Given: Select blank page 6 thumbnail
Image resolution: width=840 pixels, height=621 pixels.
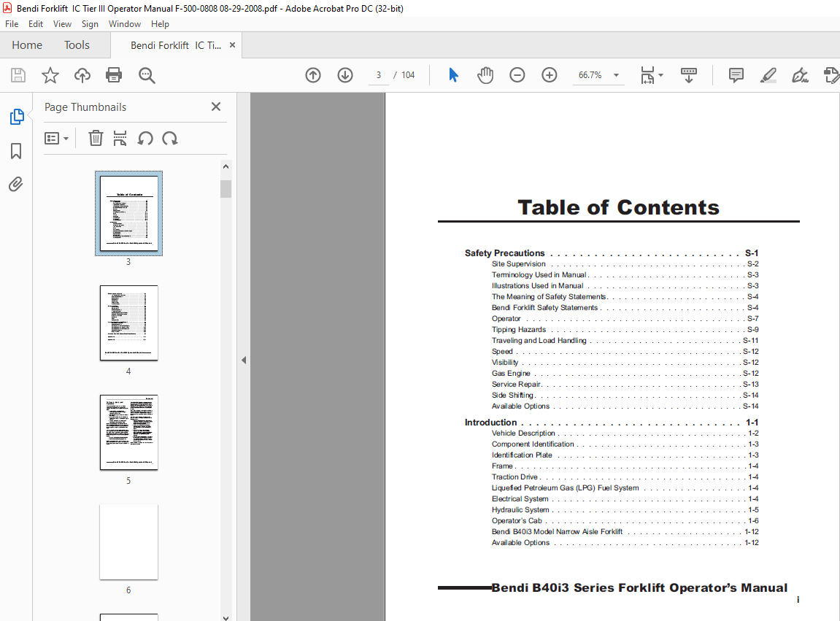Looking at the screenshot, I should coord(128,541).
